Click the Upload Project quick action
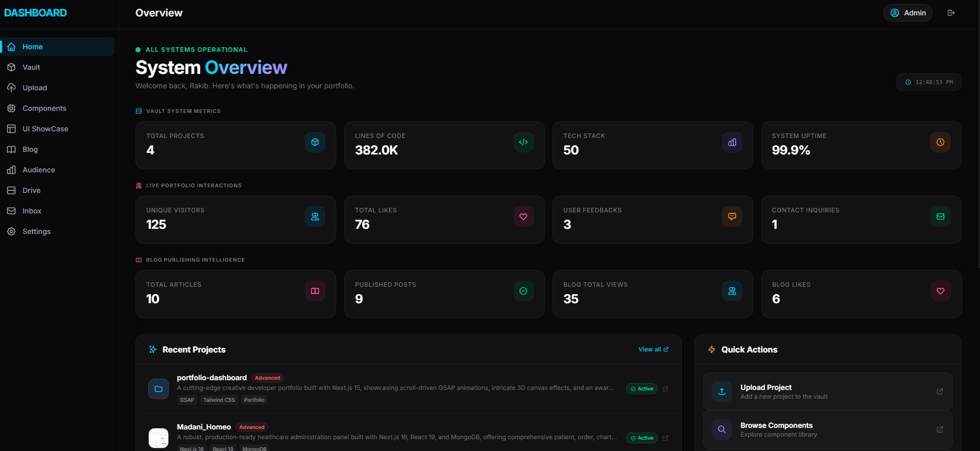Image resolution: width=980 pixels, height=451 pixels. point(828,391)
